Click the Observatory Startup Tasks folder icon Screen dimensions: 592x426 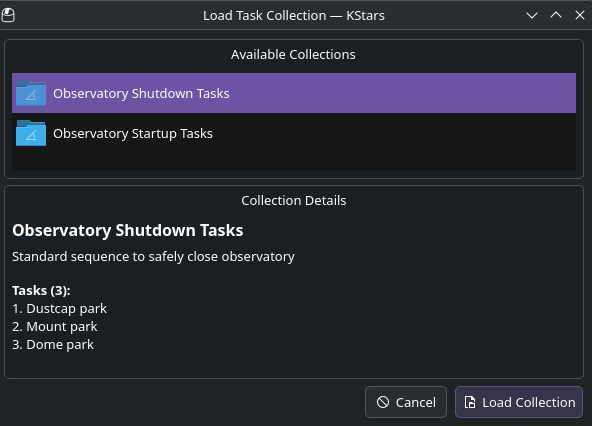(x=31, y=133)
